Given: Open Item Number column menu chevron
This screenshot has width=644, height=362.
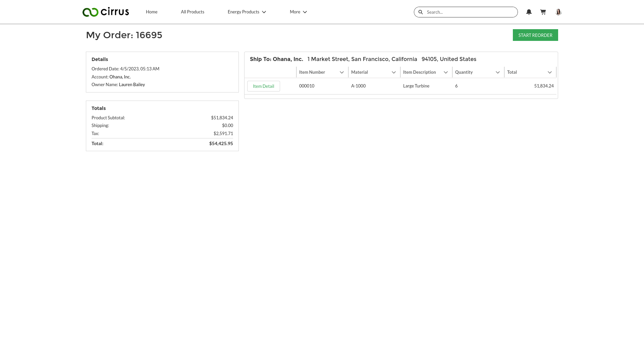Looking at the screenshot, I should tap(342, 72).
